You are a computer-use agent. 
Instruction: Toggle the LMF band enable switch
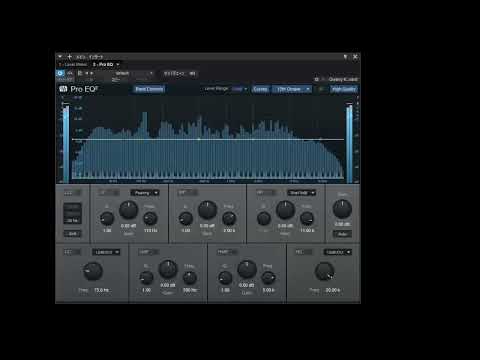tap(149, 252)
